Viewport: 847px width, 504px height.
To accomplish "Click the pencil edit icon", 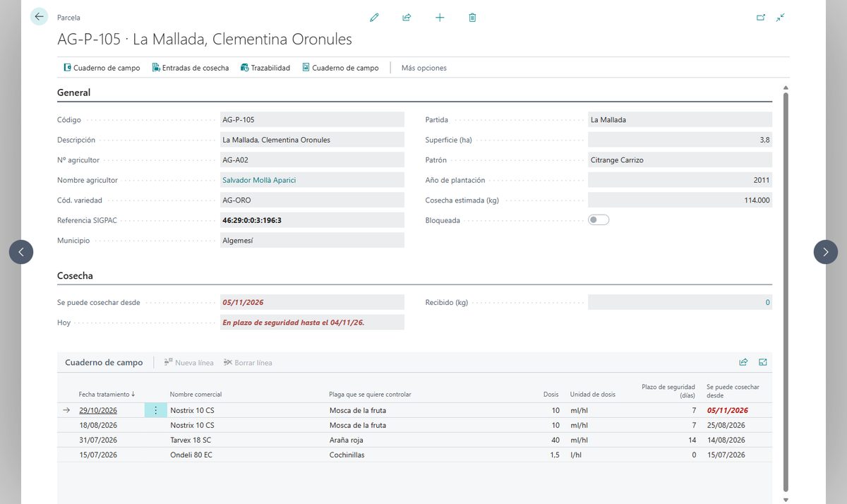I will 374,17.
